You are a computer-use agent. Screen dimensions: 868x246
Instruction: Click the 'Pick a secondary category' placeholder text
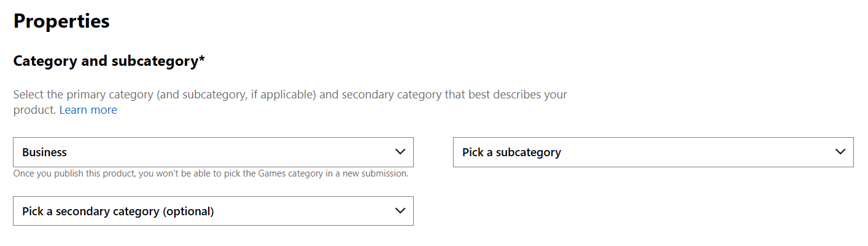pyautogui.click(x=91, y=211)
